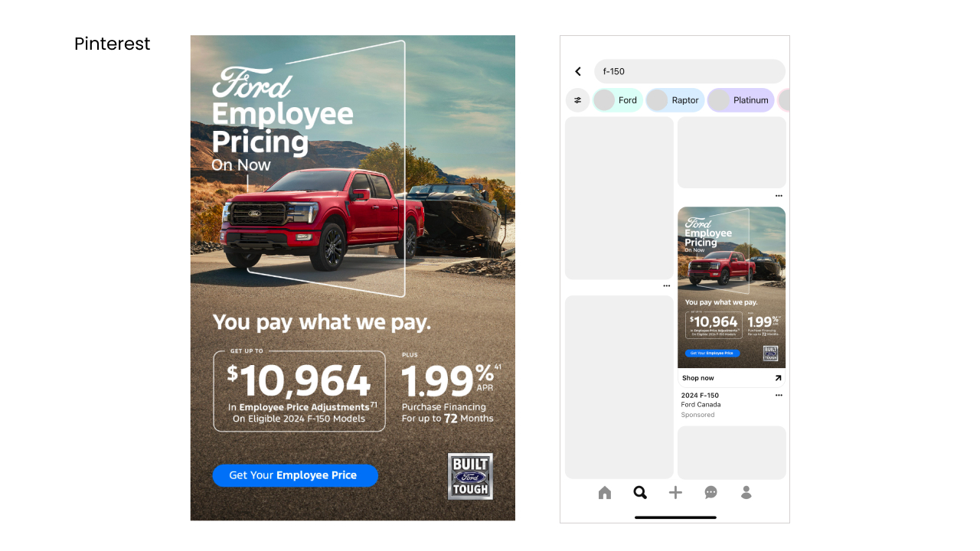
Task: Click the Pinterest label text
Action: (x=113, y=44)
